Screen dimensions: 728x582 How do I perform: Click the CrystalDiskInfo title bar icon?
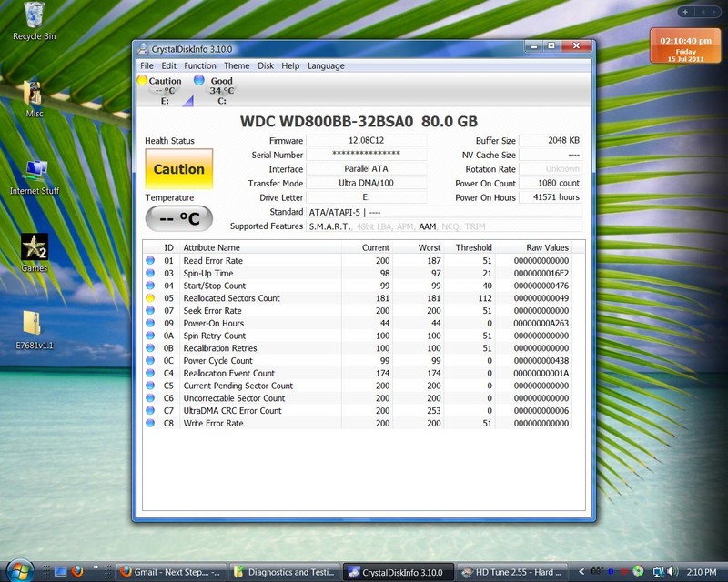(x=143, y=49)
